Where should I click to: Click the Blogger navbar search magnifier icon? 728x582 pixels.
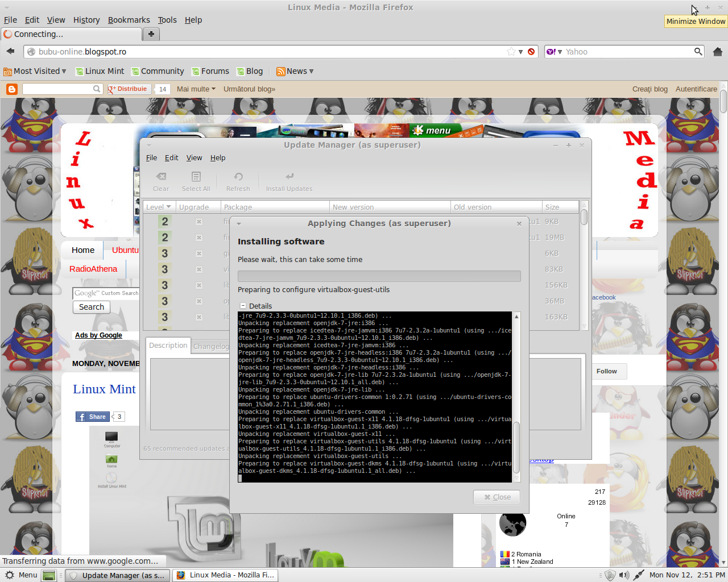click(97, 89)
